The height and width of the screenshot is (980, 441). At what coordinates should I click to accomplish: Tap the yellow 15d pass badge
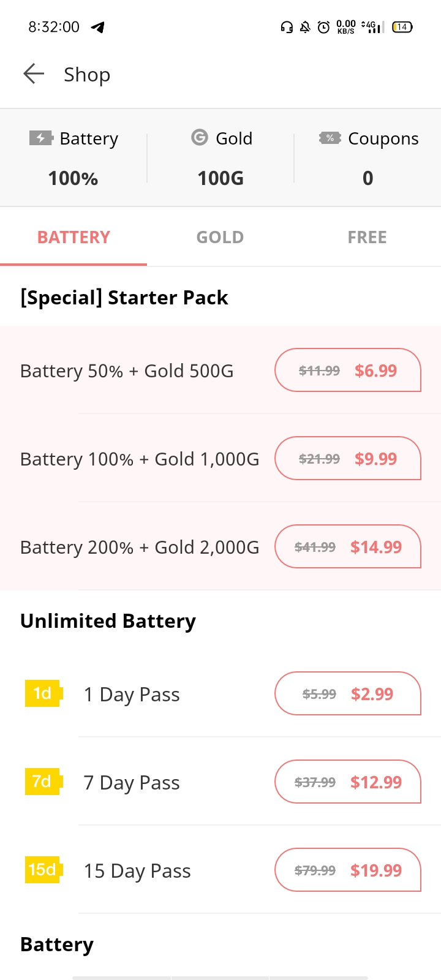tap(43, 870)
